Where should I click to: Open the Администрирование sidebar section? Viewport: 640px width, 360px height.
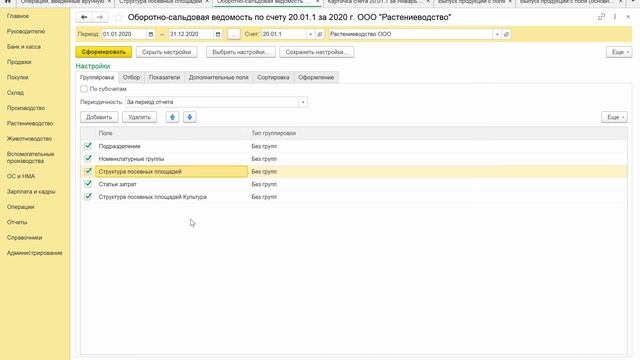pos(35,253)
